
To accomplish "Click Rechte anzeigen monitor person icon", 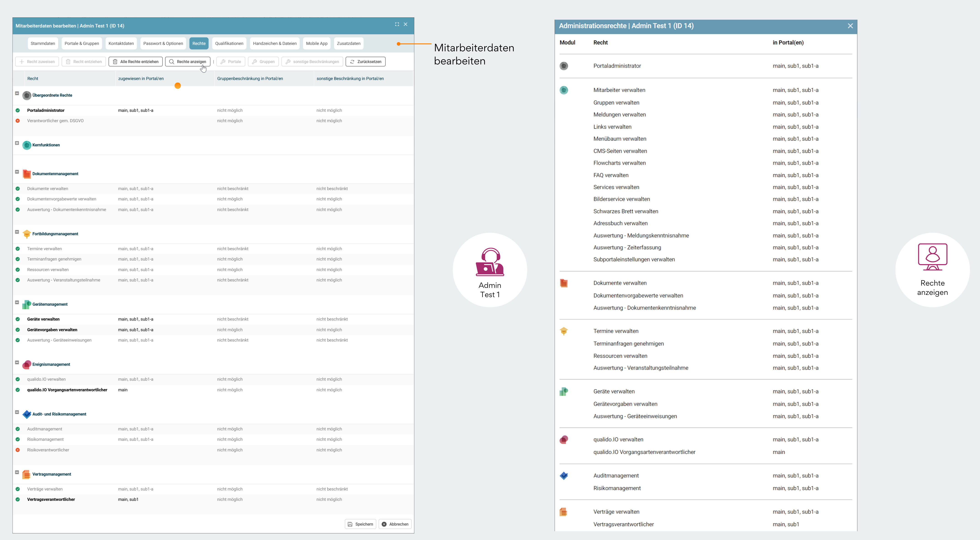I will click(x=933, y=257).
